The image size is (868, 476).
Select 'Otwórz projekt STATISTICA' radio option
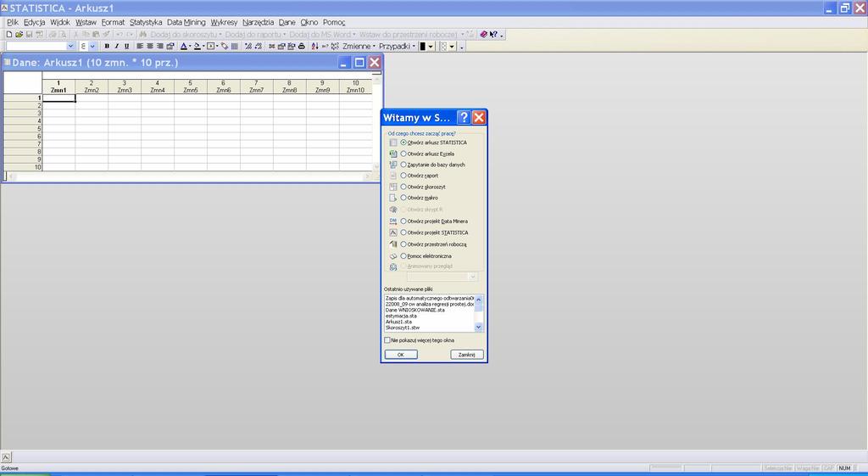(x=403, y=232)
